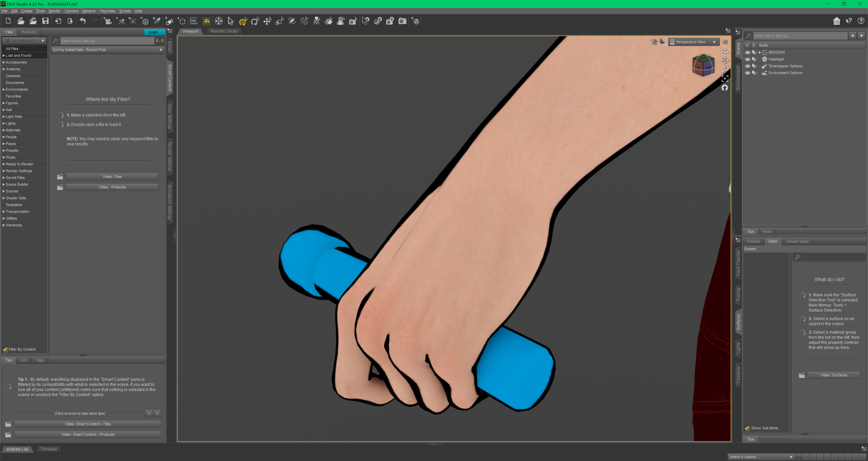The width and height of the screenshot is (868, 461).
Task: Toggle selectable arrow for Flashlight node
Action: point(754,59)
